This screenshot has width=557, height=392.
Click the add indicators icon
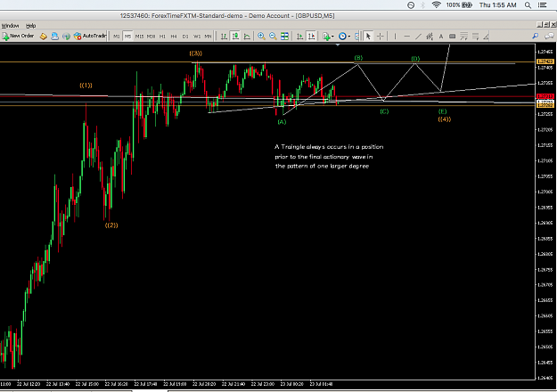pos(326,37)
